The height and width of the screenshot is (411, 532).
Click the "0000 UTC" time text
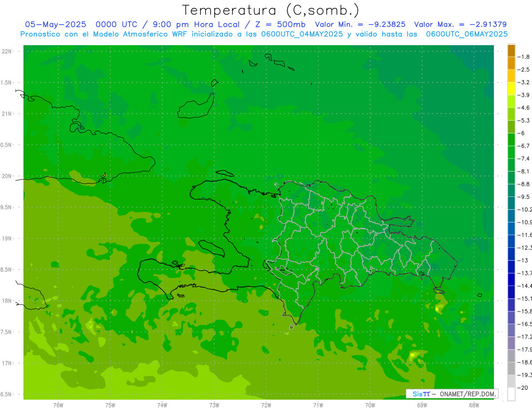pyautogui.click(x=117, y=24)
